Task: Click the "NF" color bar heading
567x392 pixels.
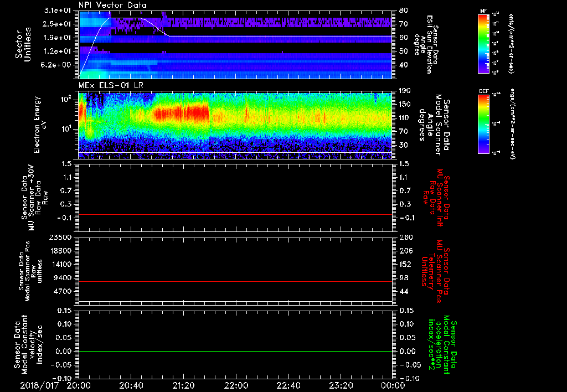Action: [484, 11]
